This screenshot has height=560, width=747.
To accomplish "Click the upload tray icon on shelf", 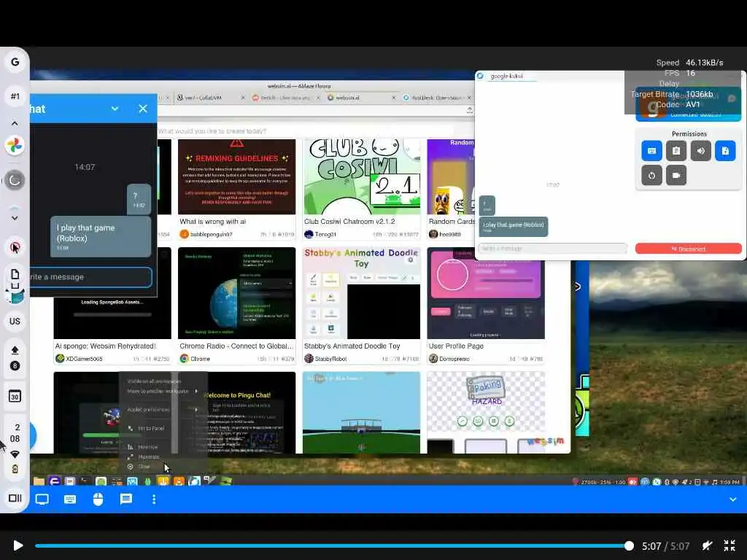I will 15,351.
